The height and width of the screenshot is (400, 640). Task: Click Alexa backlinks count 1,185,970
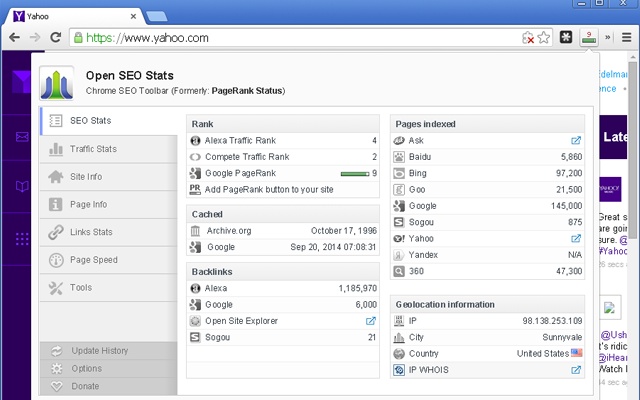pos(358,288)
